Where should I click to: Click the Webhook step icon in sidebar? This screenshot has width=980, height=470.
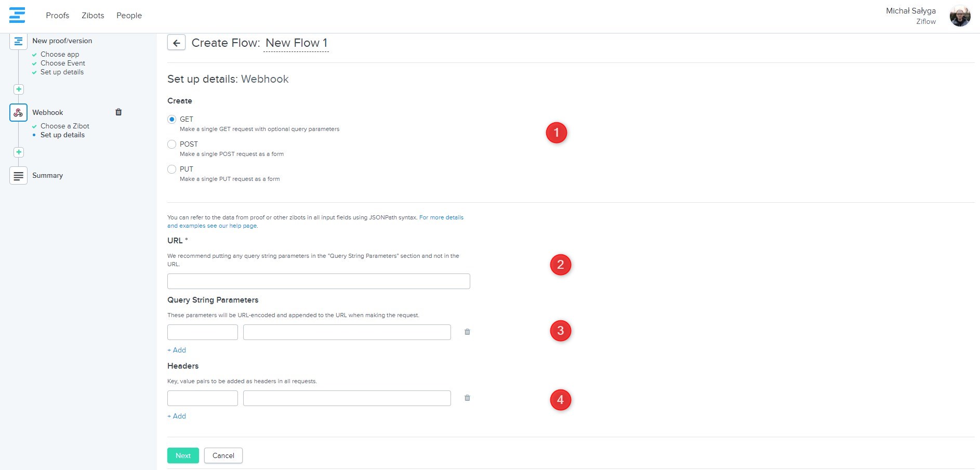[18, 112]
